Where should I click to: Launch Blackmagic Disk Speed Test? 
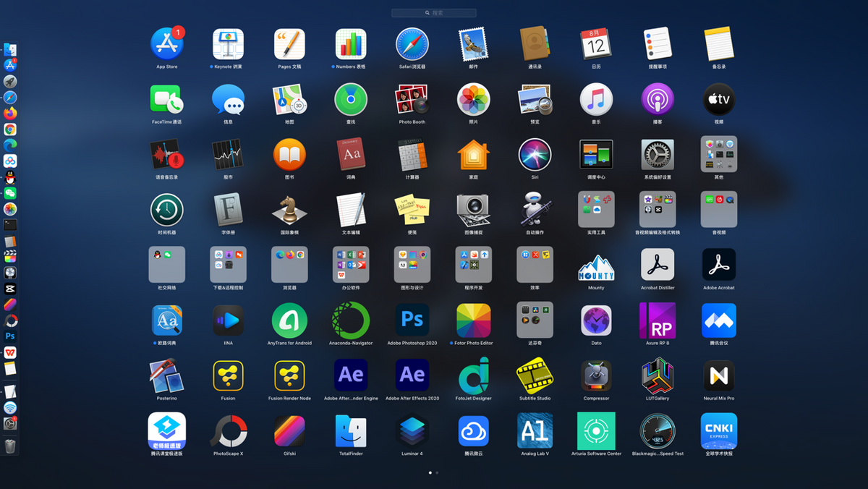coord(658,431)
